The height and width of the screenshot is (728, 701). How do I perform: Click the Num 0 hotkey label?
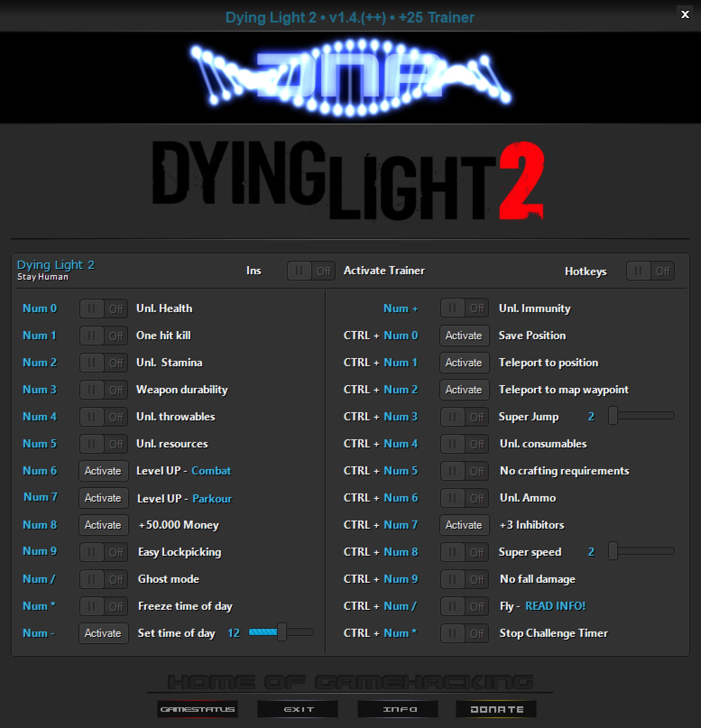click(x=40, y=309)
